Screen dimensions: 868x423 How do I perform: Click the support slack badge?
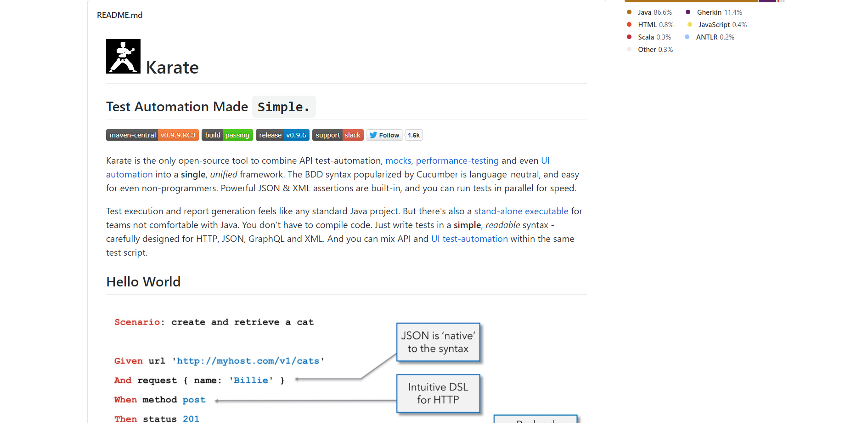tap(338, 135)
